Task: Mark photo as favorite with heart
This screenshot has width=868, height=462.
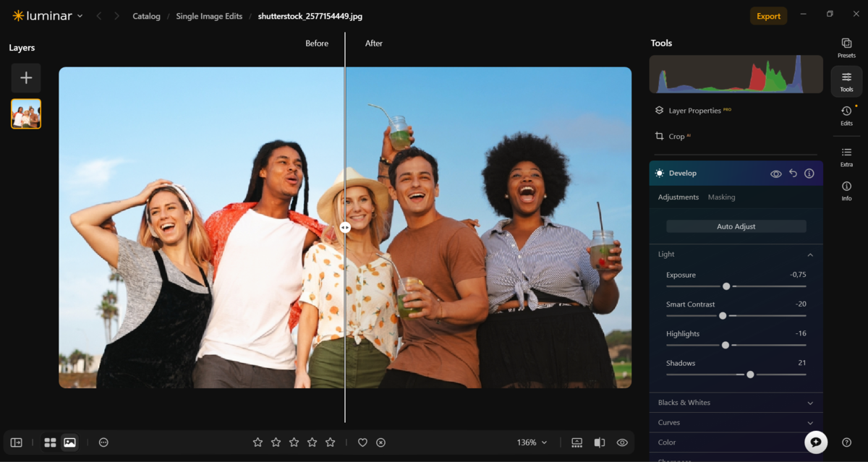Action: point(363,442)
